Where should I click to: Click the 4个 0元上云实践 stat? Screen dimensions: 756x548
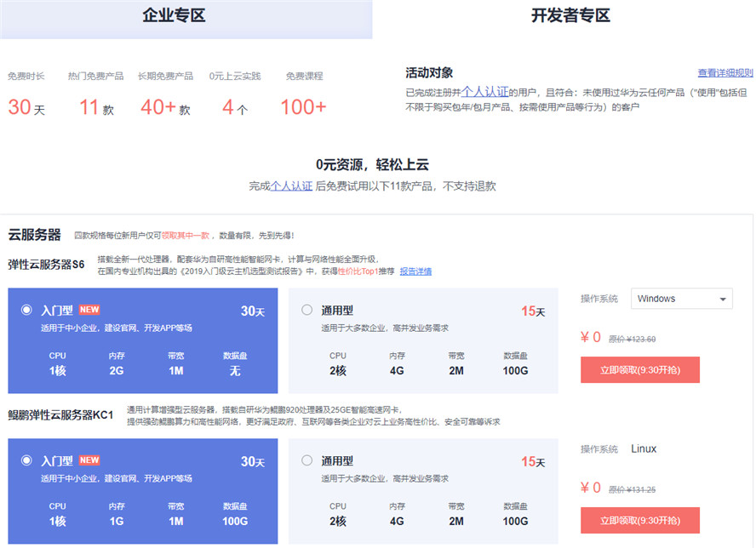tap(234, 108)
